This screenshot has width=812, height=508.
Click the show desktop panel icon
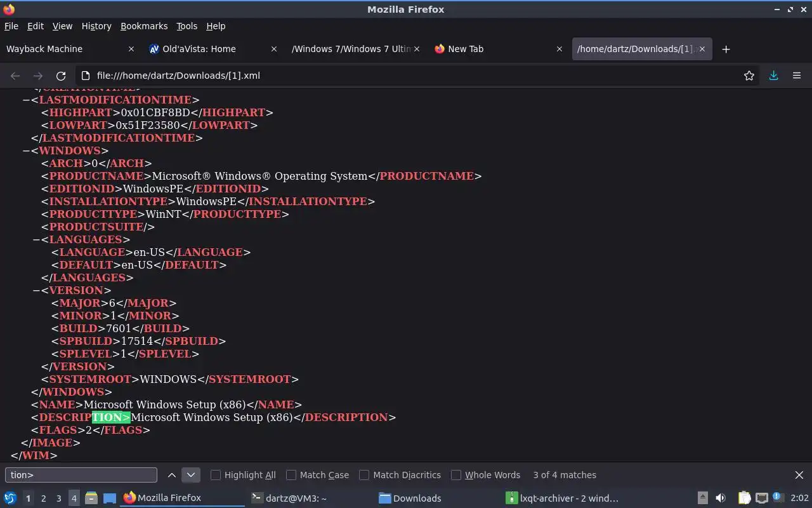pos(110,498)
